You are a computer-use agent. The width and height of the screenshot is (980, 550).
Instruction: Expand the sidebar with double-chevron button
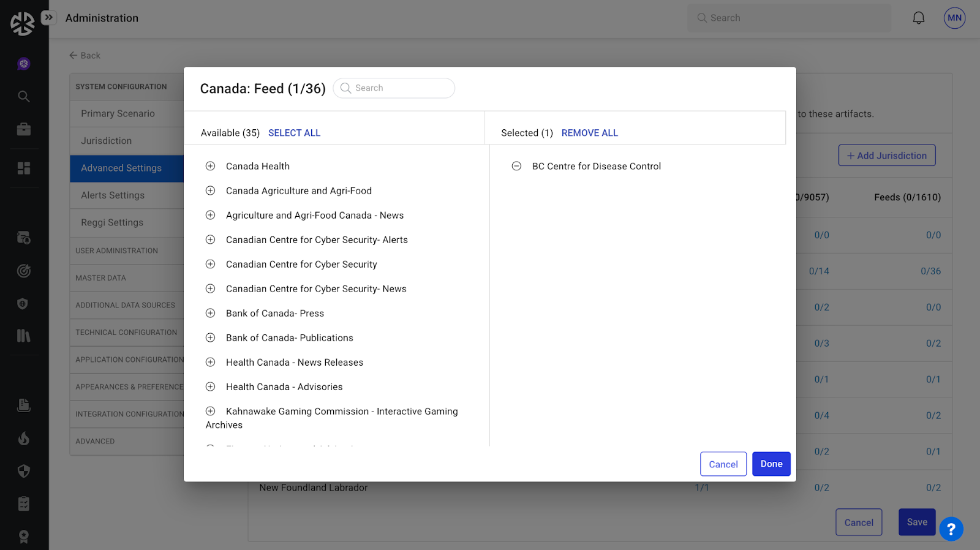pos(48,18)
